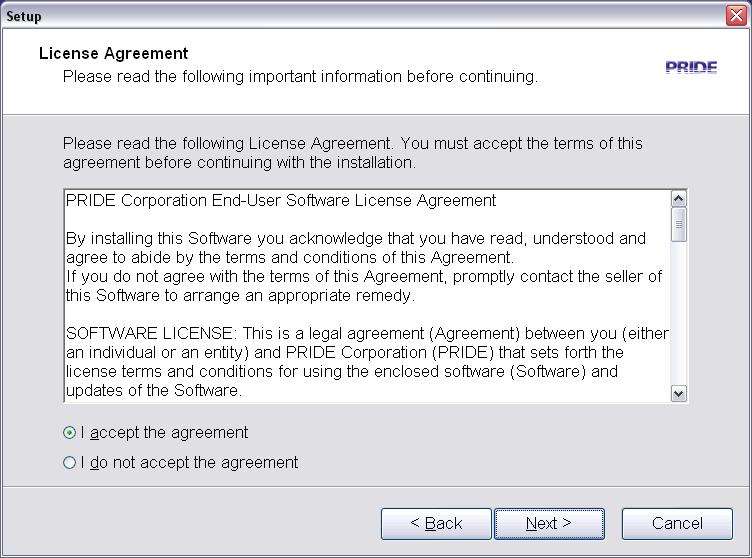Click the "SOFTWARE LICENSE" paragraph in the license box

[366, 342]
